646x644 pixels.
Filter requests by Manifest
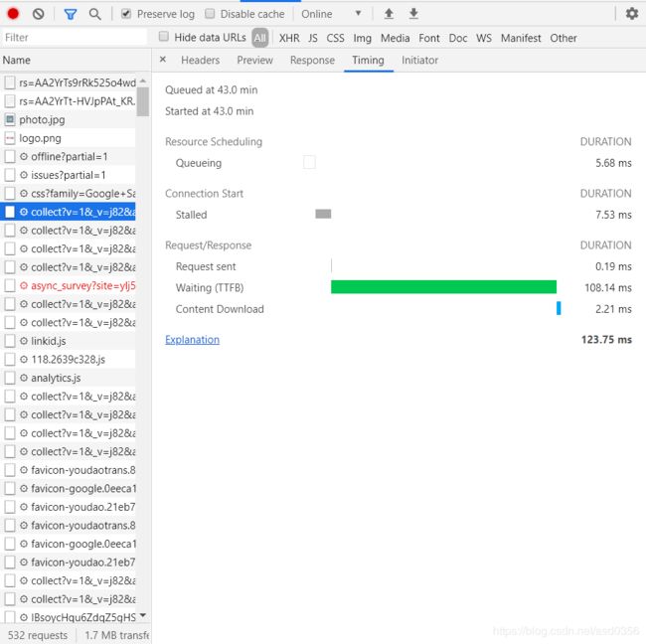coord(521,38)
